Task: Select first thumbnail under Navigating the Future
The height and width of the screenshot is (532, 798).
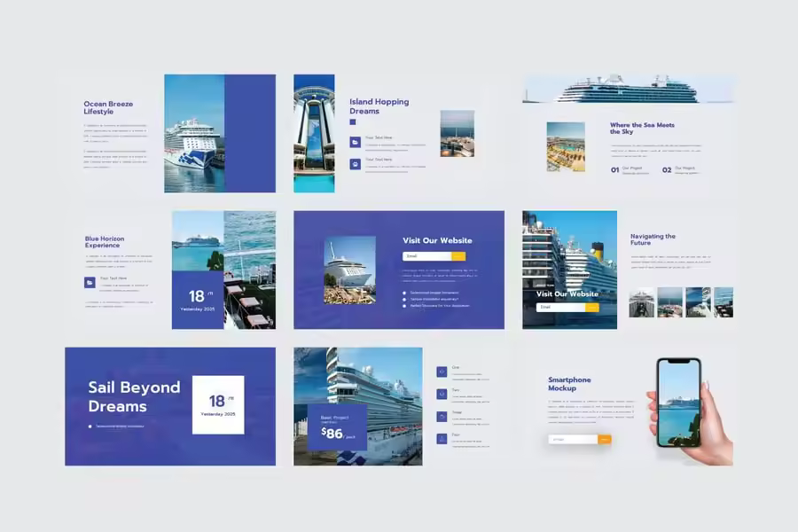Action: 641,302
